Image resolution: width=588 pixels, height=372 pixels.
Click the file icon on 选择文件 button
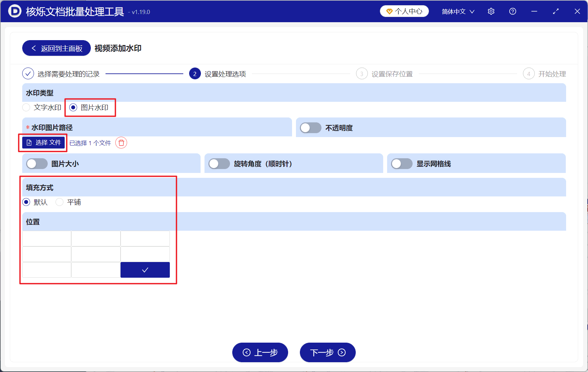pyautogui.click(x=28, y=143)
